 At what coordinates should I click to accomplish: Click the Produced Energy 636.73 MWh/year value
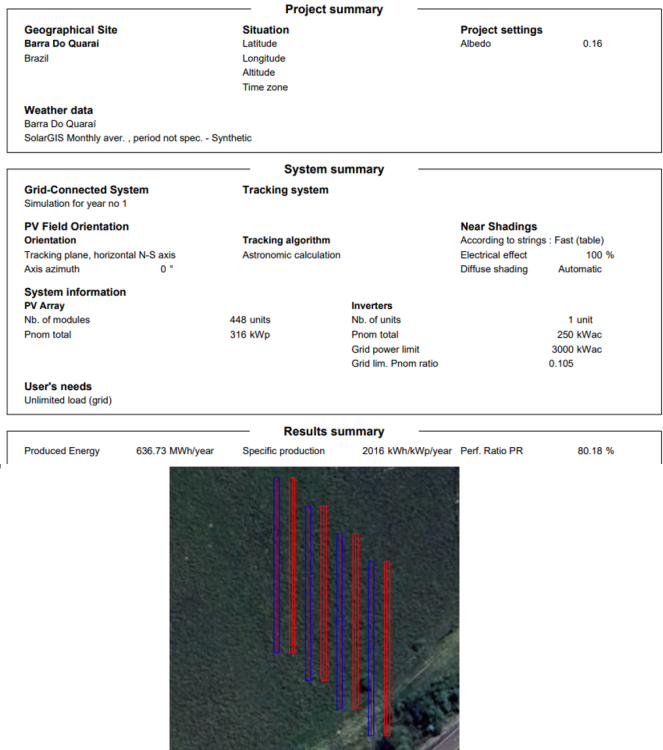(x=174, y=451)
